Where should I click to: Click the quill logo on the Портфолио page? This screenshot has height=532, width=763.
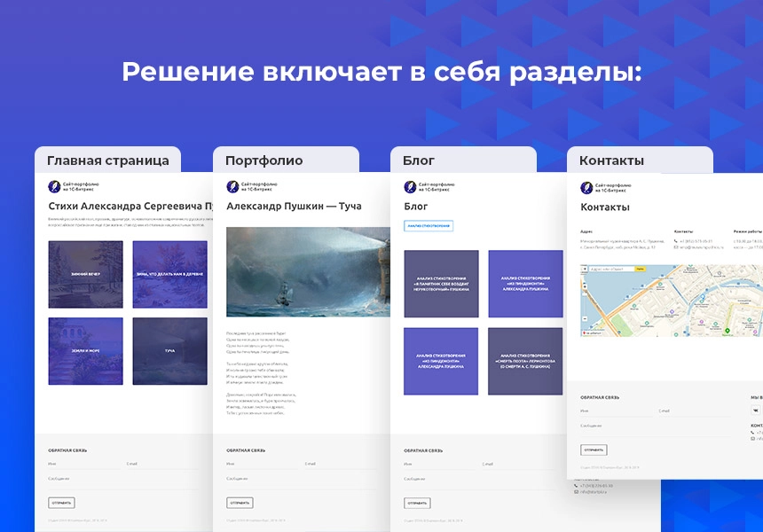[x=232, y=186]
